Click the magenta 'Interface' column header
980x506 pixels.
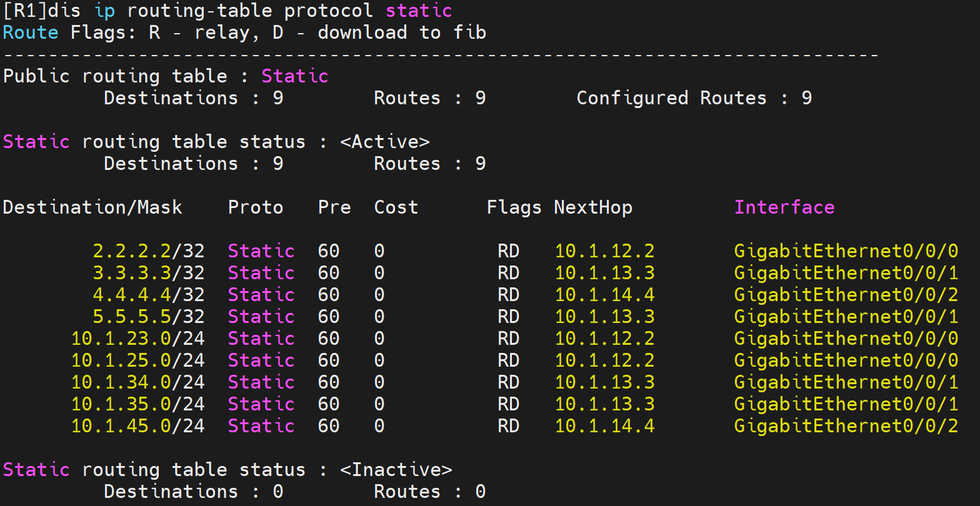tap(784, 207)
